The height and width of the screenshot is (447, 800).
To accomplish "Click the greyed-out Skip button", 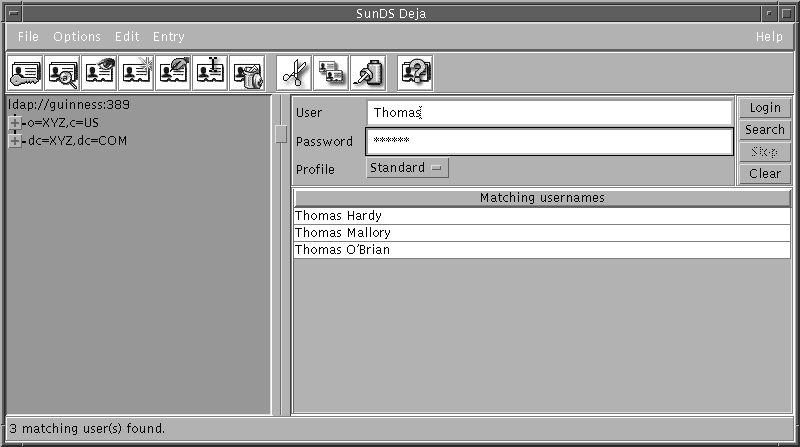I will point(765,152).
